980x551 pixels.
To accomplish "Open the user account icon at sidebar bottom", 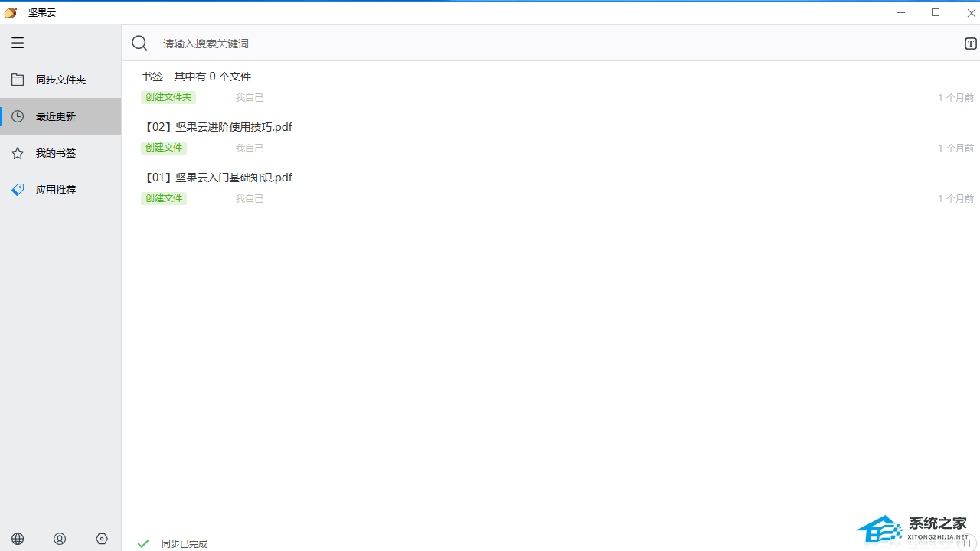I will (60, 539).
